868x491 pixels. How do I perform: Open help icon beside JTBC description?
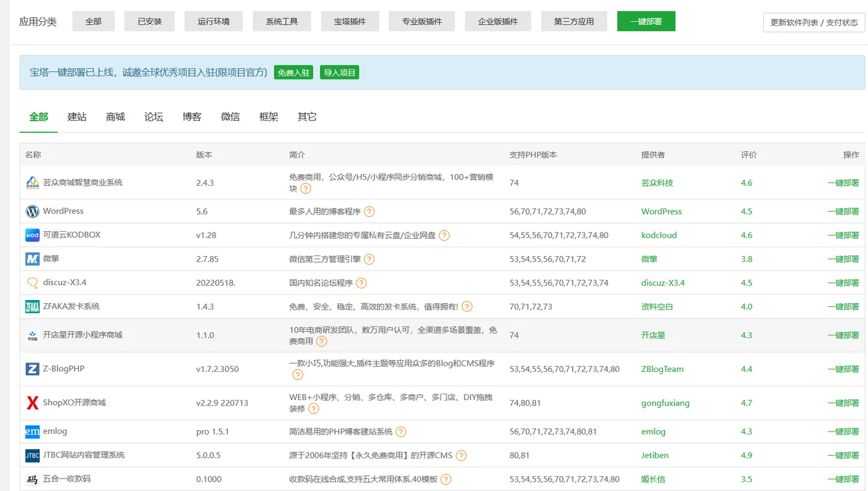pos(461,456)
